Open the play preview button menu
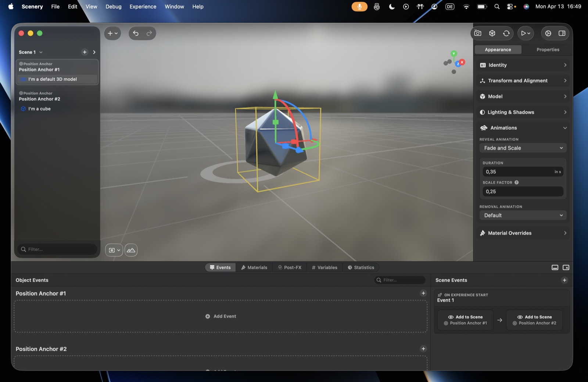This screenshot has height=382, width=588. [x=526, y=33]
